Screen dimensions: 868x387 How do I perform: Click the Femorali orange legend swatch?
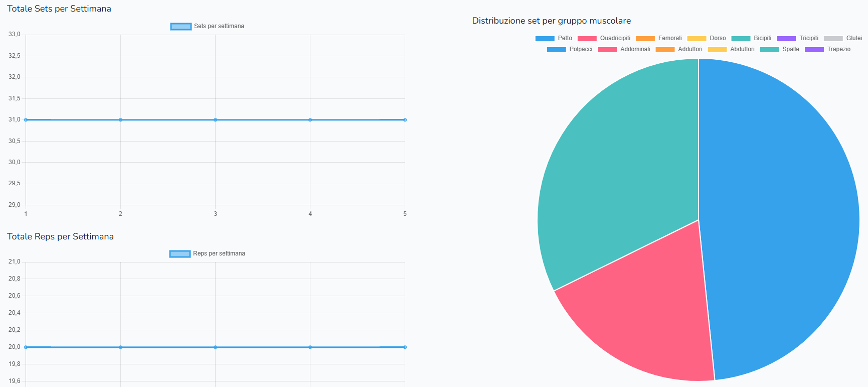pyautogui.click(x=645, y=39)
